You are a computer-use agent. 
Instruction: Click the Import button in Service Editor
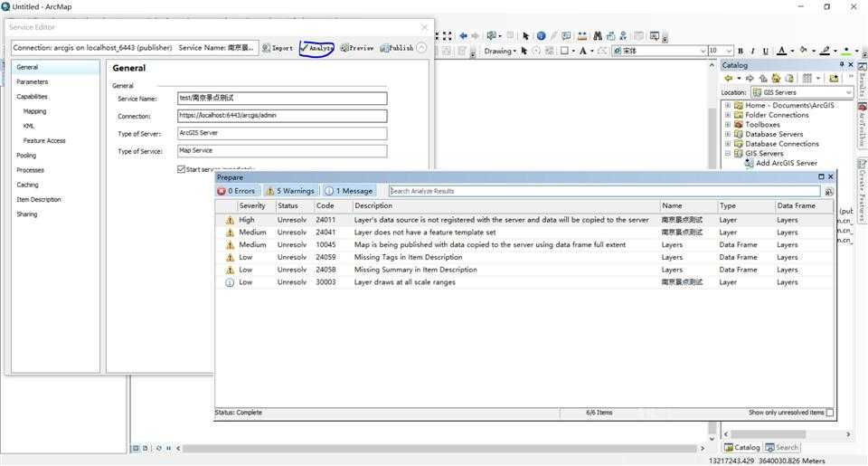[278, 48]
